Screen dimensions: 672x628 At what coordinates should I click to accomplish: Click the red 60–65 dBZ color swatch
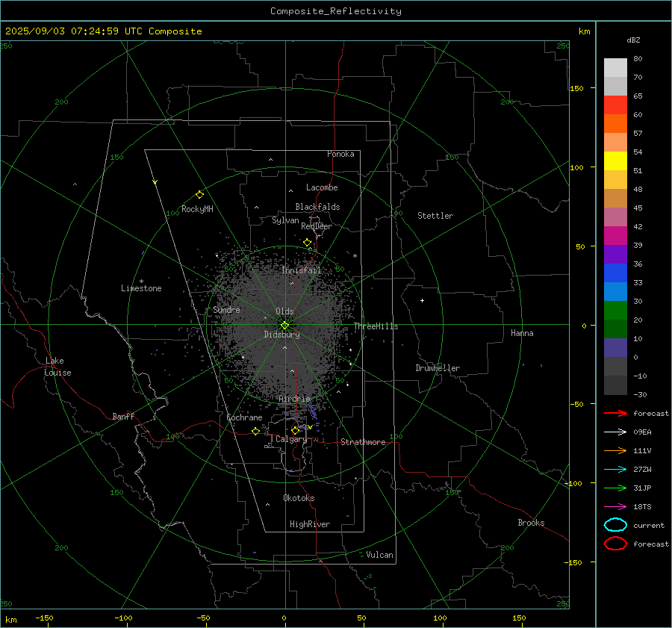pos(615,105)
